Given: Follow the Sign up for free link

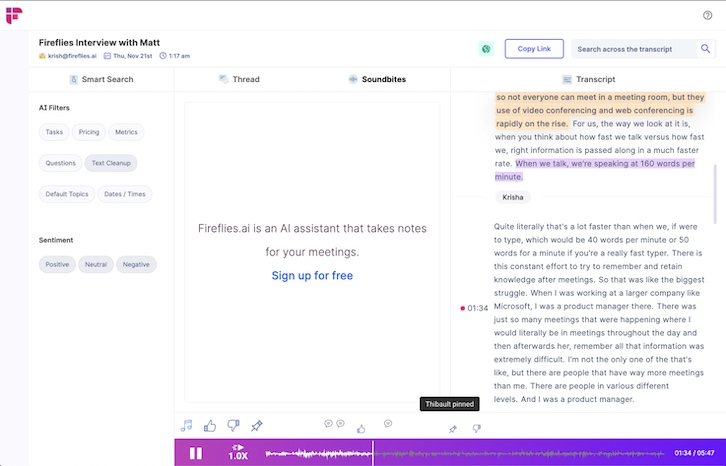Looking at the screenshot, I should (312, 276).
